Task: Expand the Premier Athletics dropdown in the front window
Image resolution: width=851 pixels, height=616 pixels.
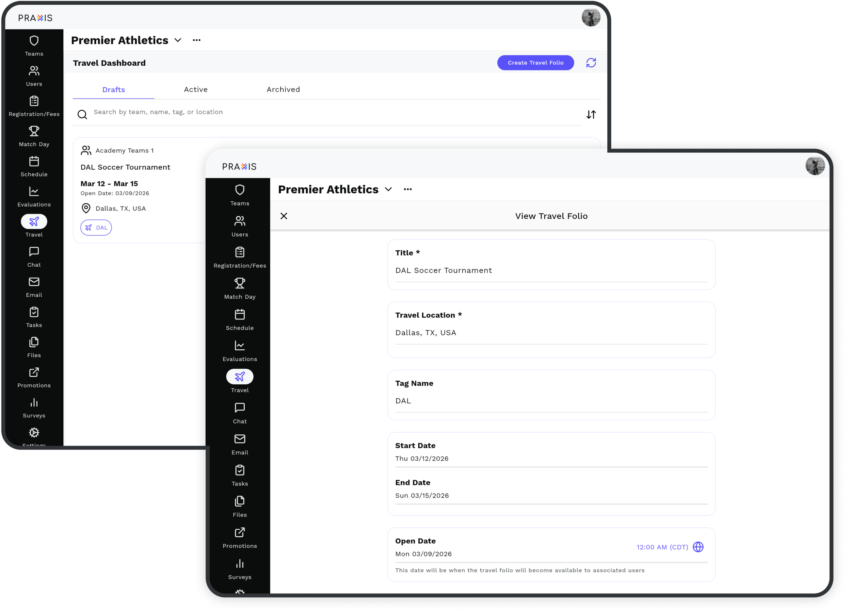Action: [388, 189]
